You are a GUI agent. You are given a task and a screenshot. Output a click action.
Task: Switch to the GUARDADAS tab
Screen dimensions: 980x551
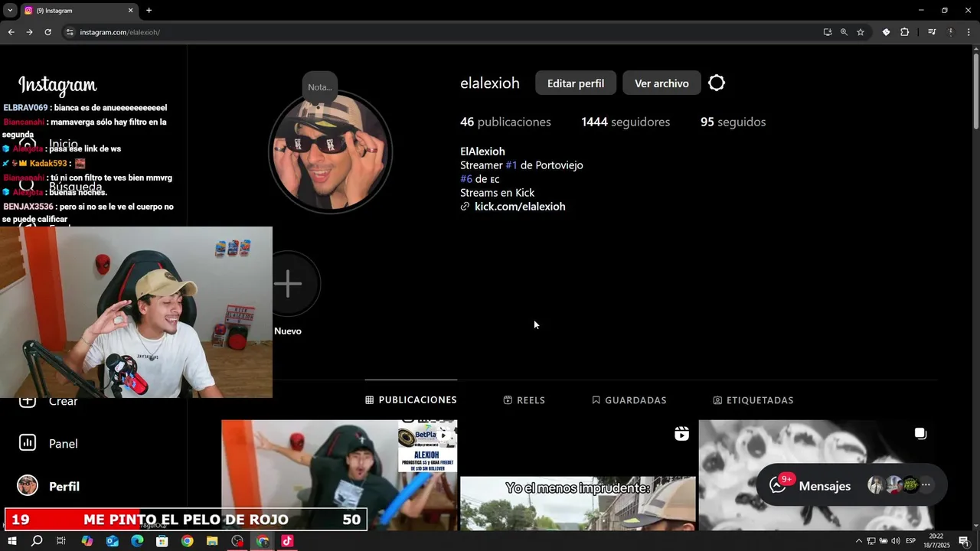point(629,400)
